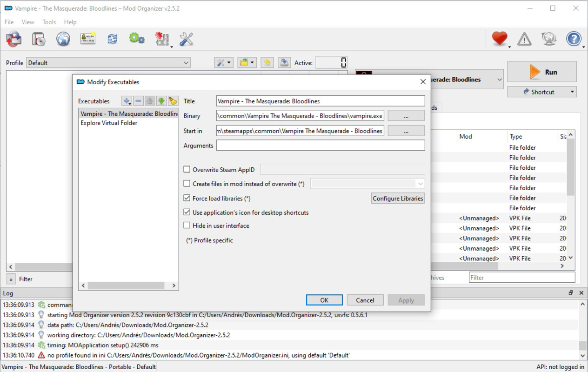Refresh the data with the refresh icon
This screenshot has width=588, height=372.
[112, 39]
